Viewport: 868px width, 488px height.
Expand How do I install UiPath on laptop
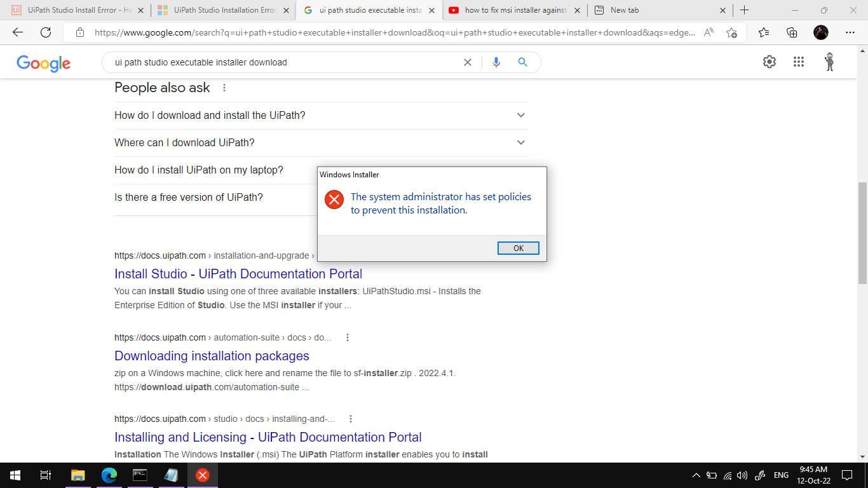pos(215,170)
